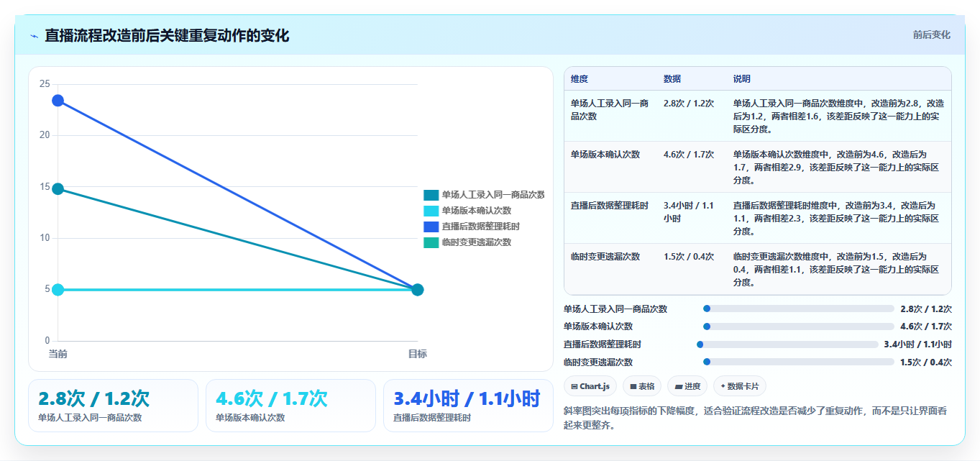980x461 pixels.
Task: Click table cell 3.4小时 / 1.1小时
Action: (x=689, y=211)
